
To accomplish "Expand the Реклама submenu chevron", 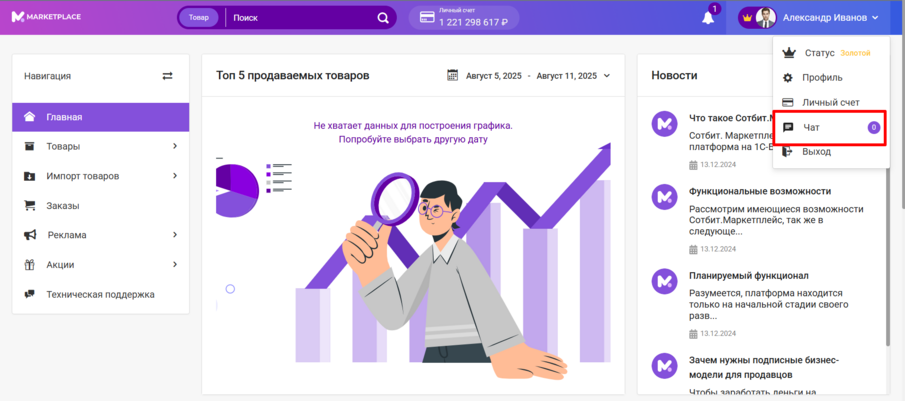I will click(x=175, y=235).
